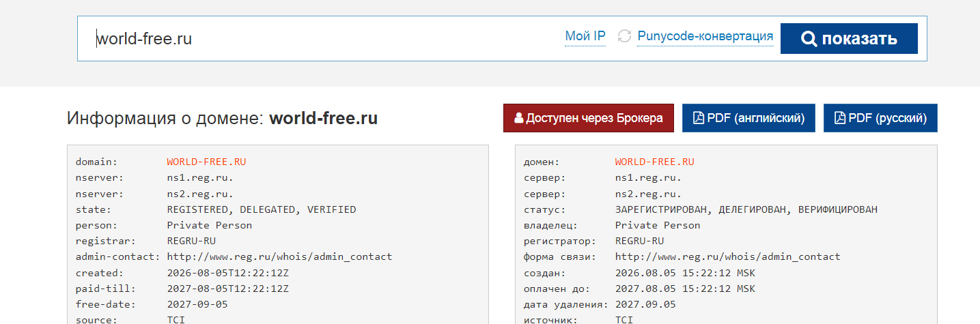Select the создан date 2026.08.05 15:22:12 MSK

point(685,273)
